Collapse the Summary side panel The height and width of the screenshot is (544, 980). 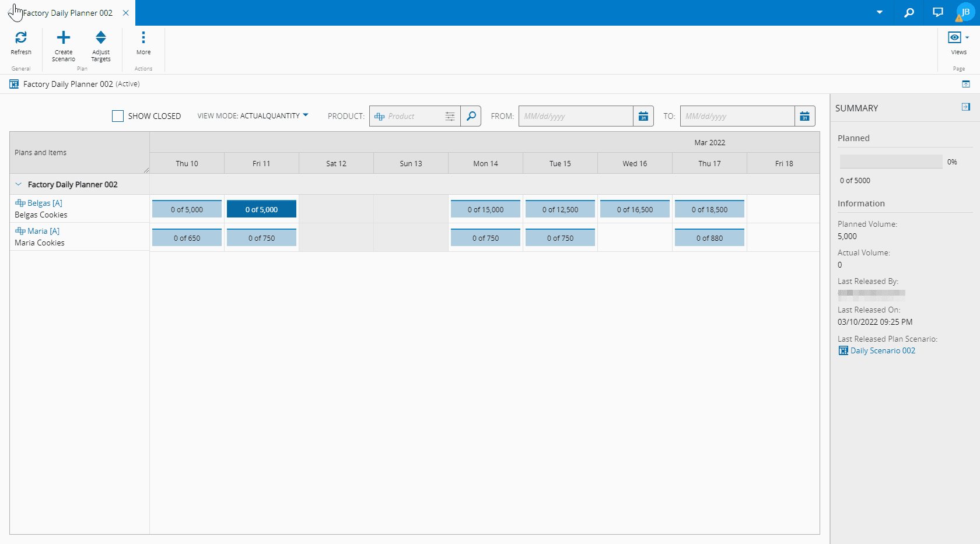point(965,107)
